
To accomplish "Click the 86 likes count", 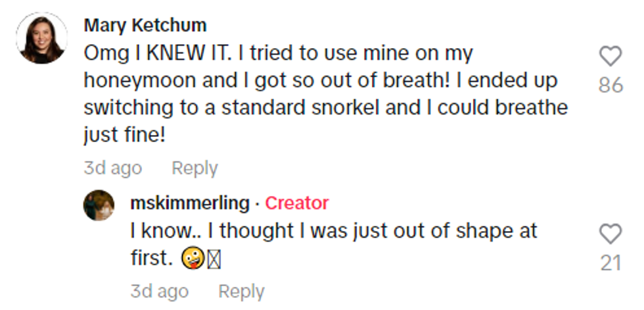I will coord(610,86).
